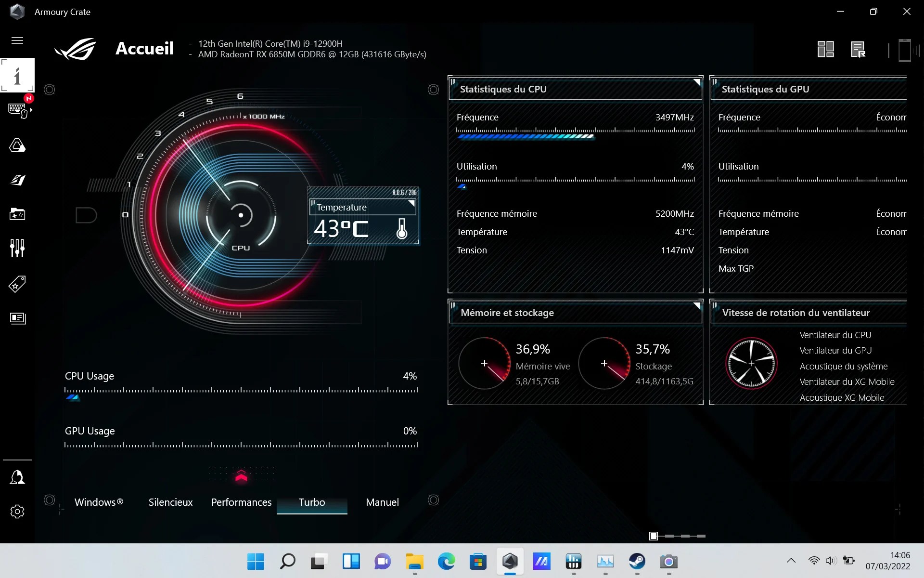Open the Camera app from taskbar
The width and height of the screenshot is (924, 578).
click(x=669, y=561)
